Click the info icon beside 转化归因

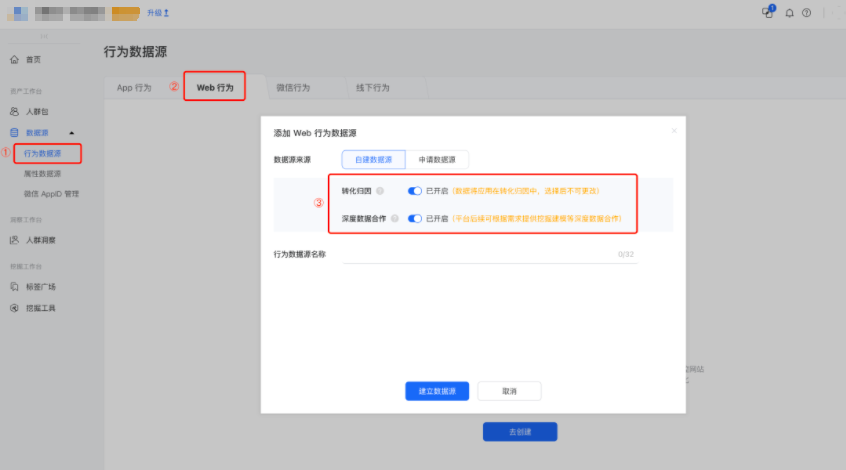pyautogui.click(x=380, y=190)
